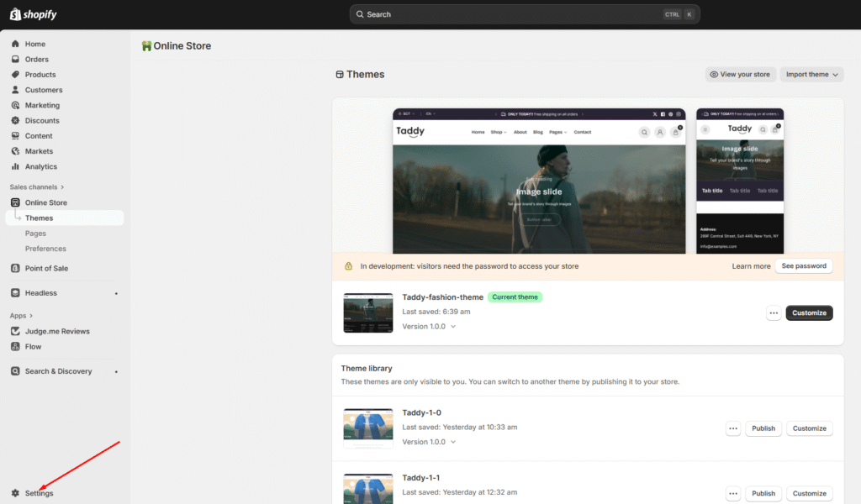Go to Customers in sidebar
The image size is (861, 504).
(x=44, y=90)
